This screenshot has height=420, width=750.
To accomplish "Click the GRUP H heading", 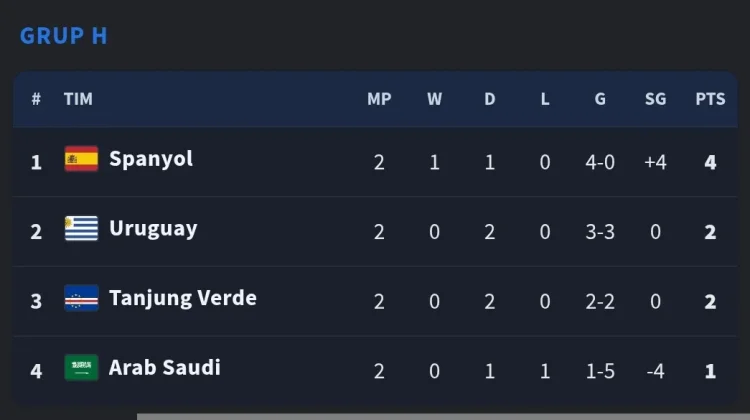I will pos(64,36).
